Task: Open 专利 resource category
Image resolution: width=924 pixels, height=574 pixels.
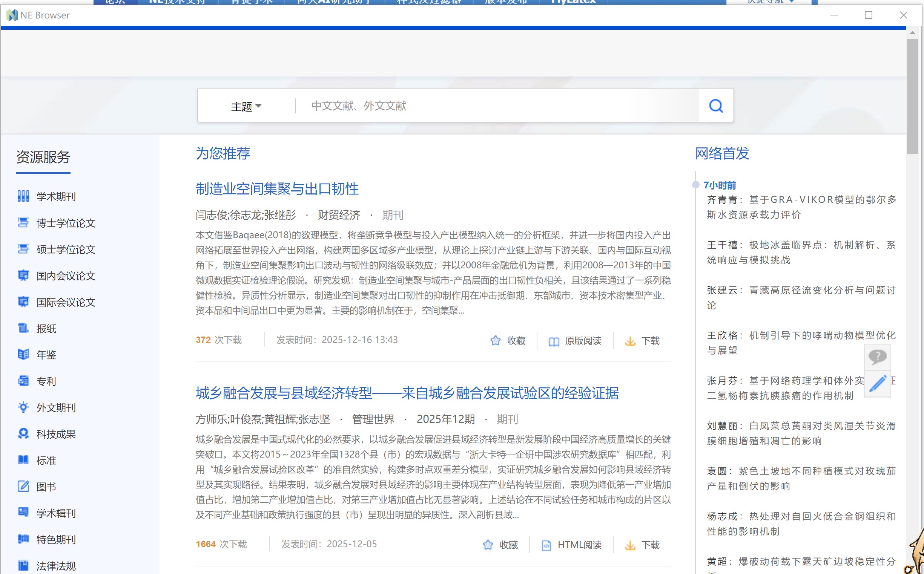Action: tap(46, 381)
